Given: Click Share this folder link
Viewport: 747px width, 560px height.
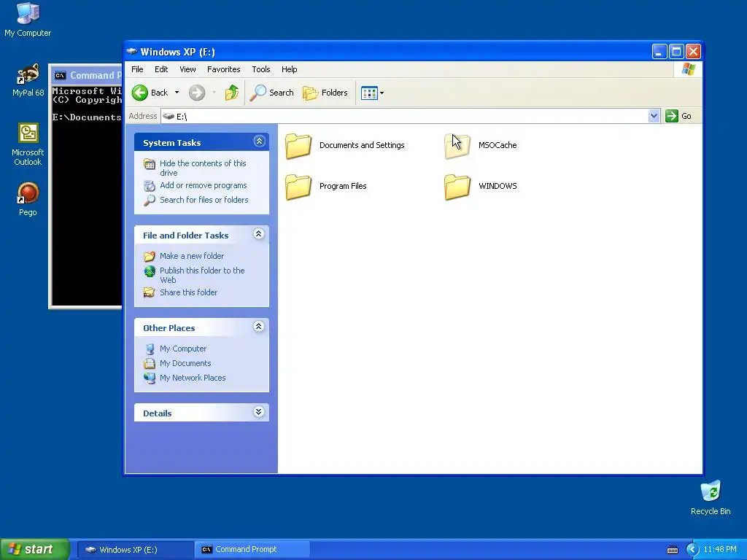Looking at the screenshot, I should [188, 292].
